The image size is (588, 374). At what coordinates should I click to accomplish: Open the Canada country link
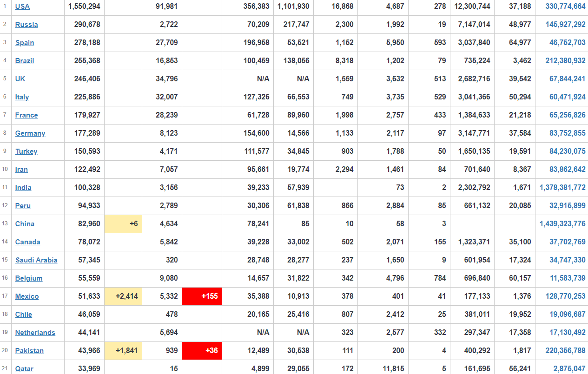(27, 242)
